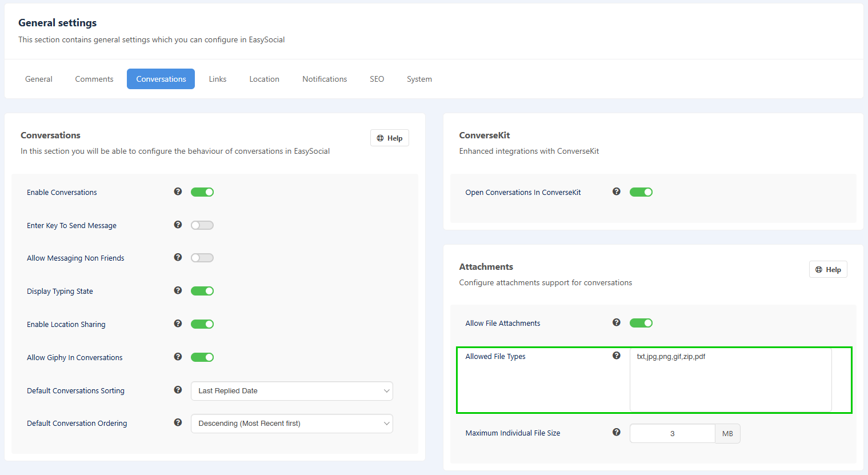Viewport: 868px width, 475px height.
Task: Open Default Conversations Sorting dropdown
Action: (x=291, y=391)
